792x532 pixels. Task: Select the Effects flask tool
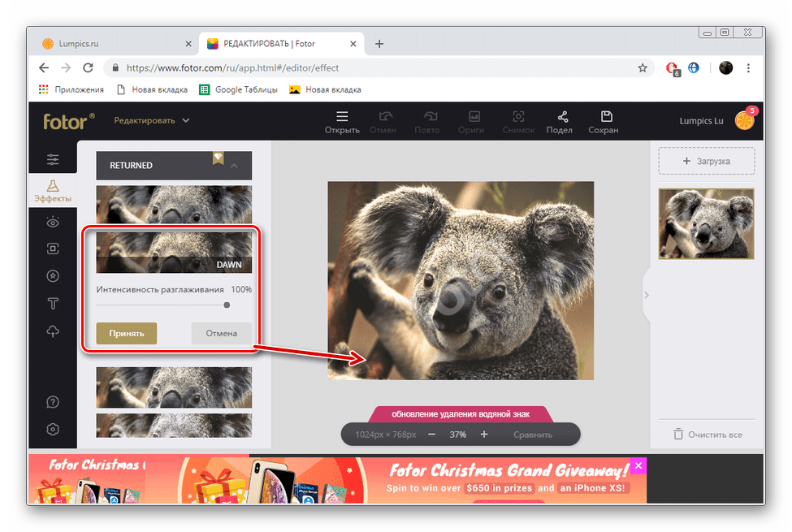(x=53, y=191)
